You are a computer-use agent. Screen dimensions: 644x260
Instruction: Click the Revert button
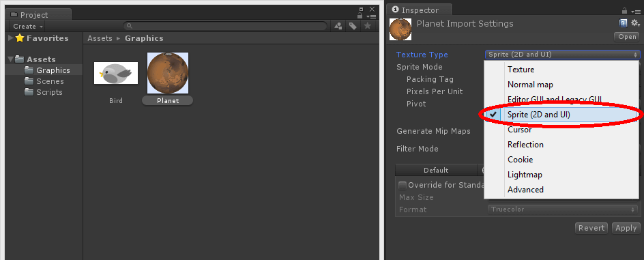(591, 228)
